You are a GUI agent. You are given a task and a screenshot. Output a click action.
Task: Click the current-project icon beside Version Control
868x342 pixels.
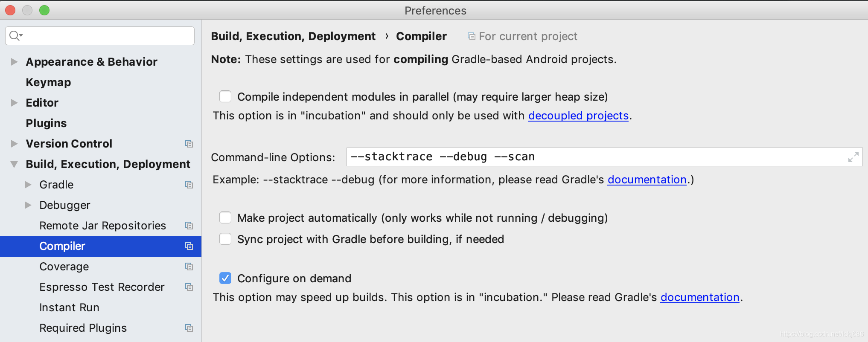(189, 144)
